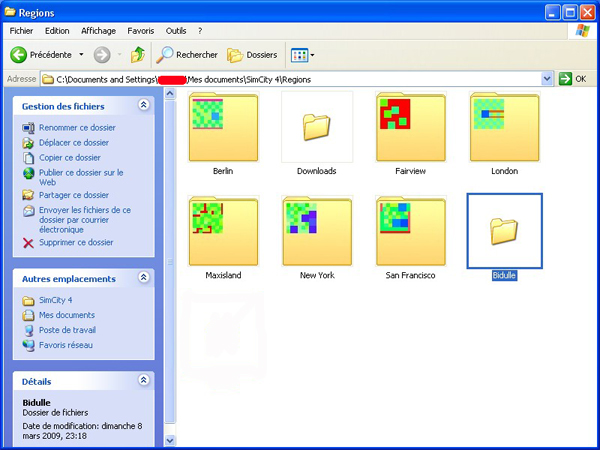Click the task pane scroll down arrow
The width and height of the screenshot is (600, 450).
170,440
